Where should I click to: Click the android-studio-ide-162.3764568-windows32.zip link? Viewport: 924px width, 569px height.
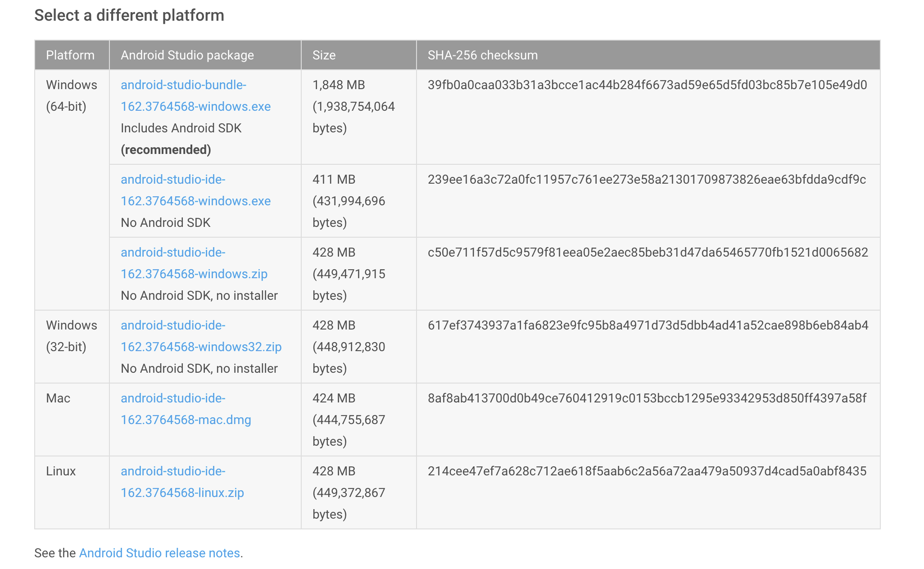(201, 336)
